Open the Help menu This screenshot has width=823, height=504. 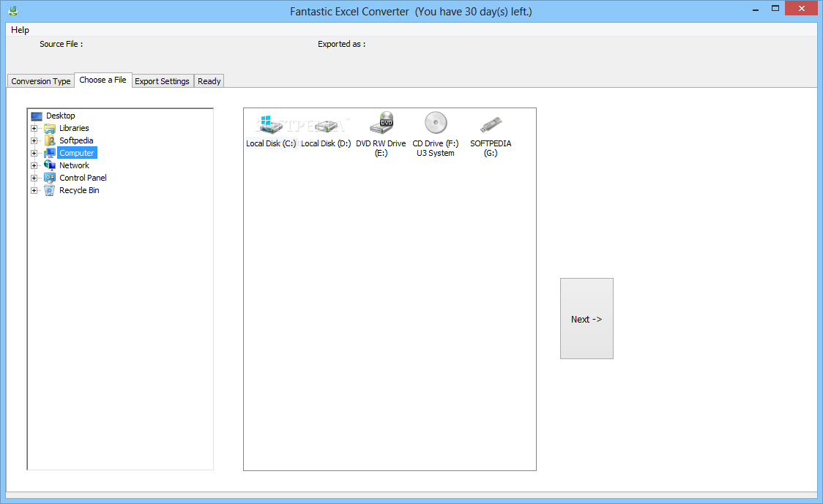[x=20, y=30]
